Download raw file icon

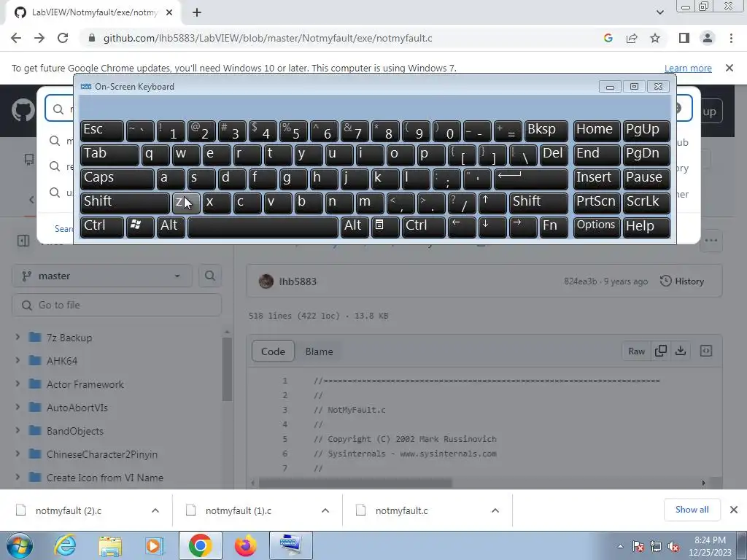tap(681, 351)
